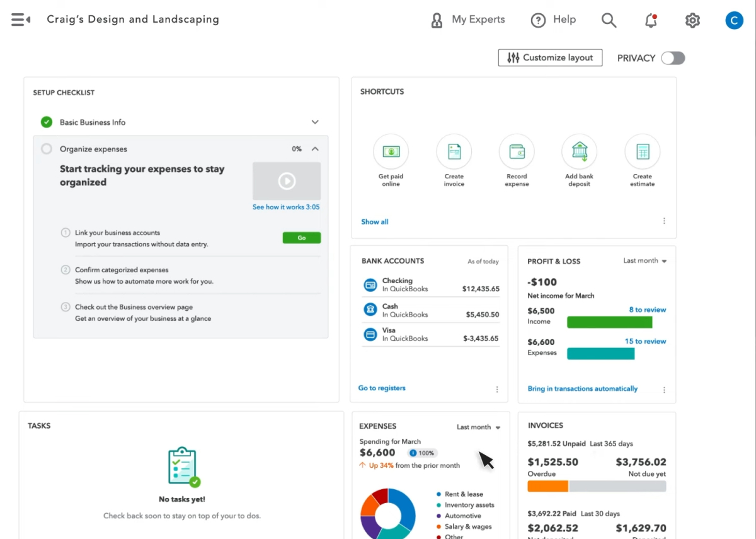
Task: Open the Profit & Loss Last month dropdown
Action: click(644, 261)
